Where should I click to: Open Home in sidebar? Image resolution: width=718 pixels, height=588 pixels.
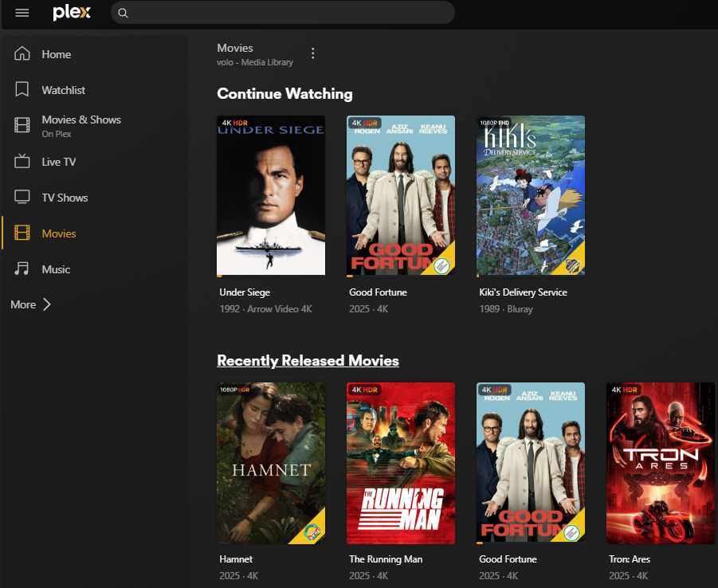(57, 54)
